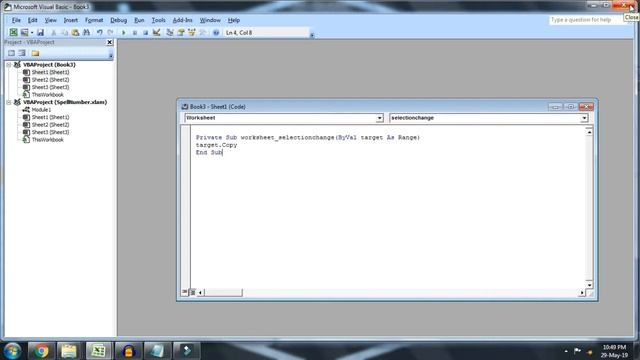Click the code window horizontal scroll right arrow
640x360 pixels.
coord(582,292)
